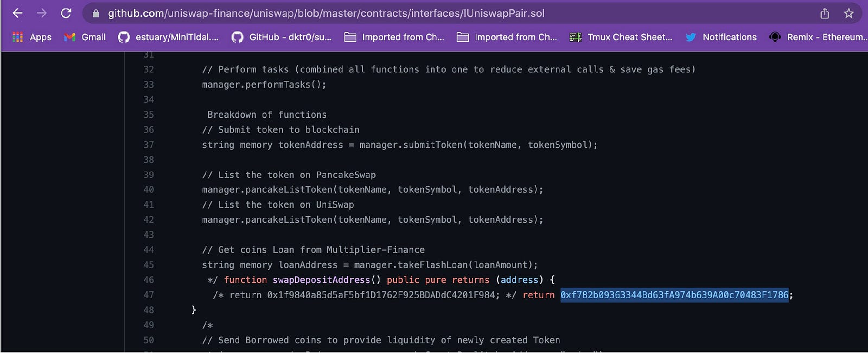The image size is (868, 353).
Task: Click line number 48
Action: [149, 310]
